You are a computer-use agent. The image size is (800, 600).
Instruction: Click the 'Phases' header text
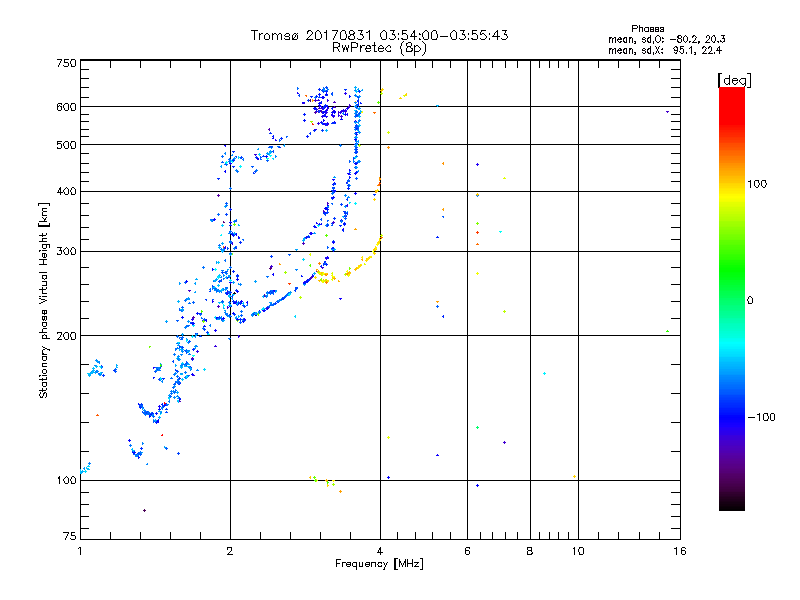point(647,29)
